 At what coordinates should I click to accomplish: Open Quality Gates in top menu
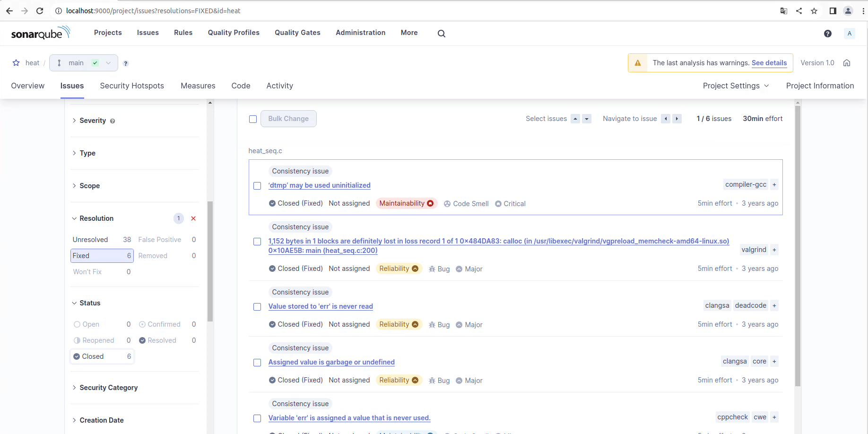click(297, 33)
